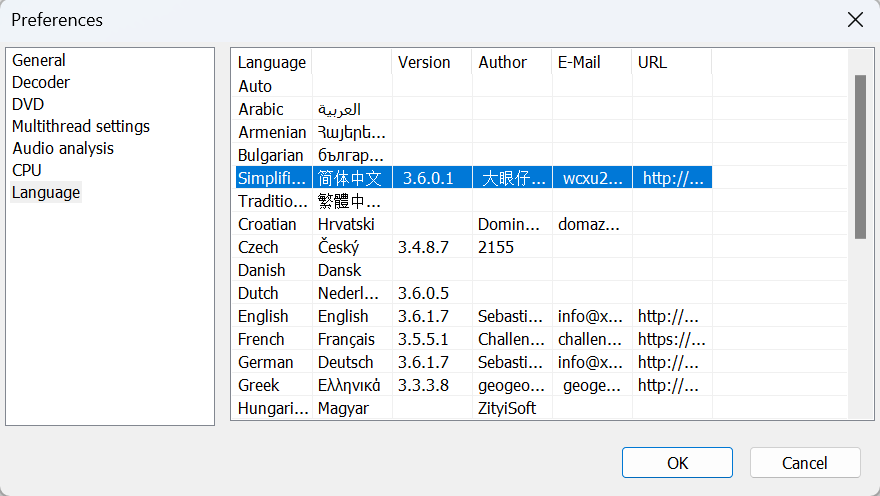
Task: Click the العربية native name cell
Action: pyautogui.click(x=339, y=109)
